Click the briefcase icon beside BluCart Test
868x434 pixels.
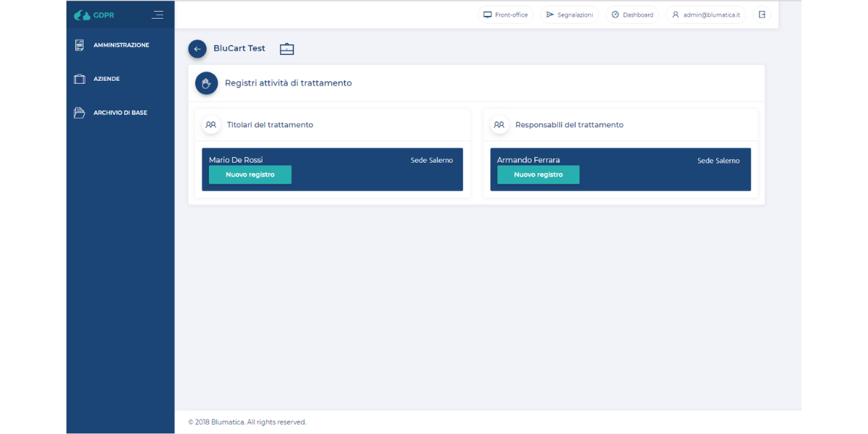click(x=287, y=48)
